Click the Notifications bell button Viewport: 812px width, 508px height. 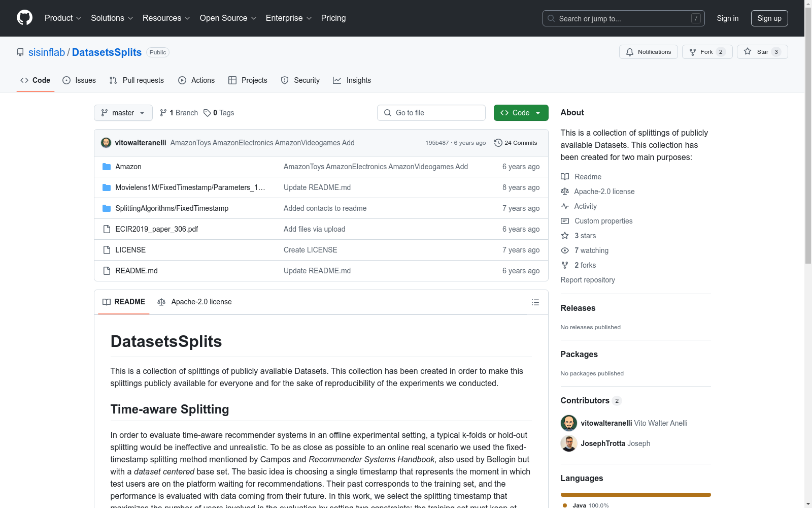click(648, 52)
